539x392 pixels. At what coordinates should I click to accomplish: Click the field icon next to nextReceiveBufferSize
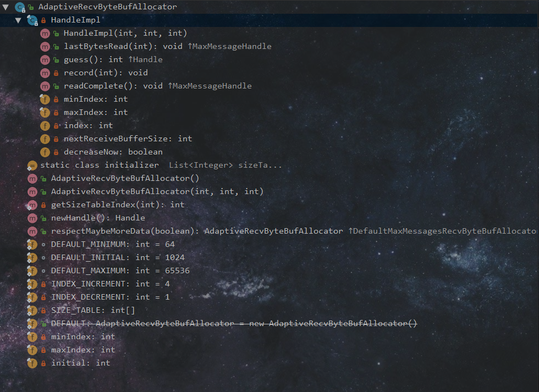45,139
